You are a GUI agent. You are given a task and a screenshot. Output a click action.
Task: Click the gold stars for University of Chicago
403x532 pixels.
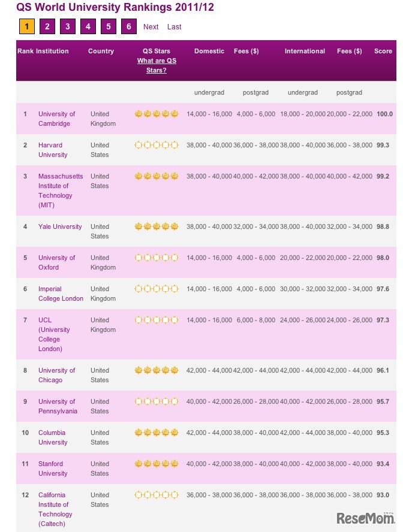click(x=155, y=370)
